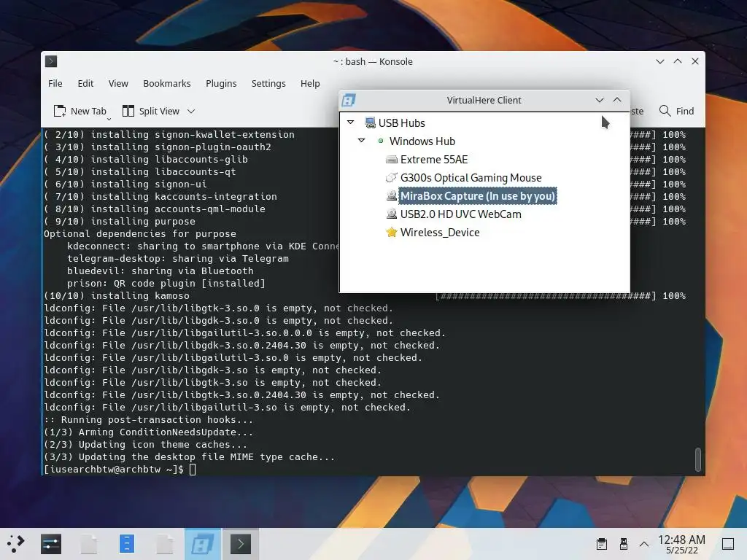Click the Extreme 55AE drive icon
The height and width of the screenshot is (560, 747).
[392, 160]
